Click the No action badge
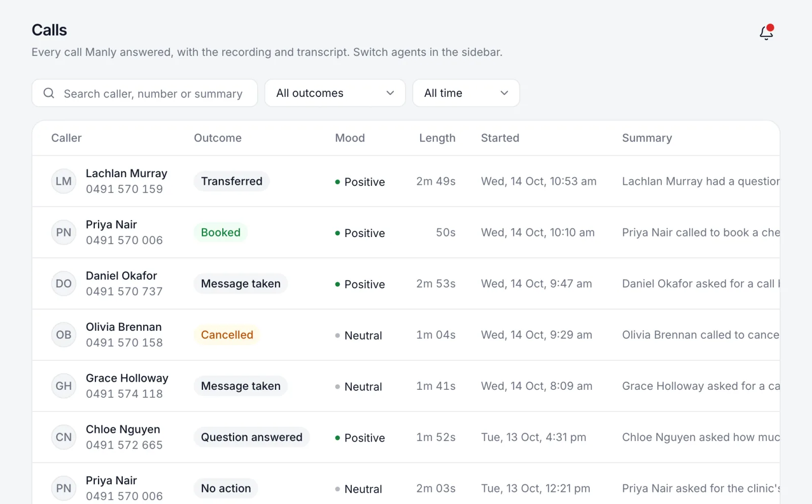The width and height of the screenshot is (812, 504). point(226,488)
